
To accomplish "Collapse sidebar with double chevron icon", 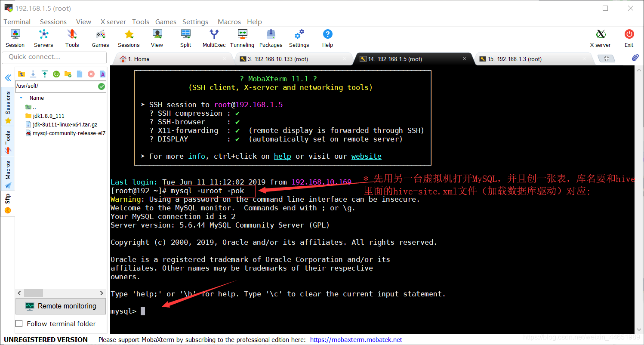I will (8, 78).
